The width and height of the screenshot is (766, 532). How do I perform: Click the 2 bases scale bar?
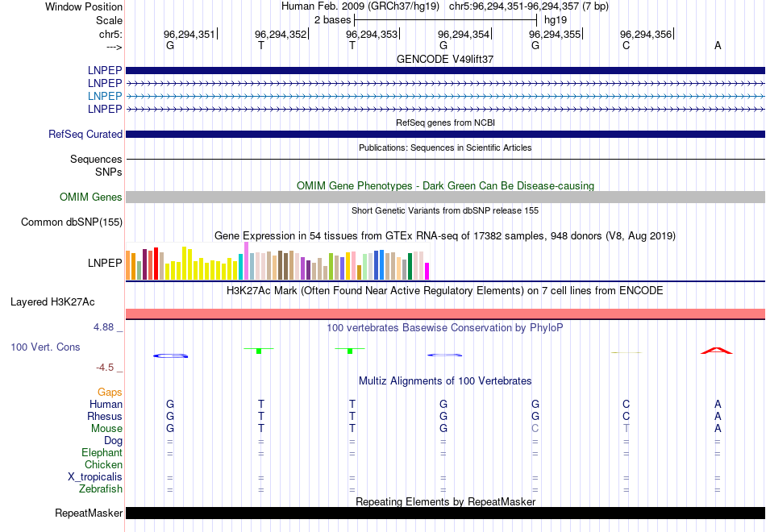pyautogui.click(x=446, y=20)
